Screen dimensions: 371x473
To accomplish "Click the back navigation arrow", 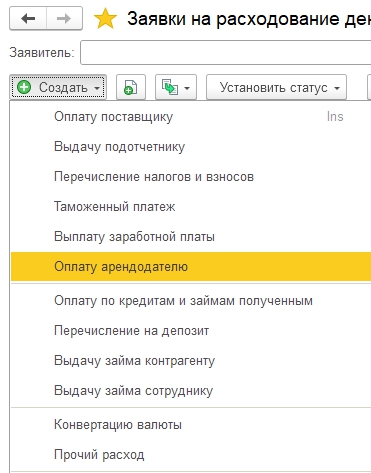I will pyautogui.click(x=28, y=19).
